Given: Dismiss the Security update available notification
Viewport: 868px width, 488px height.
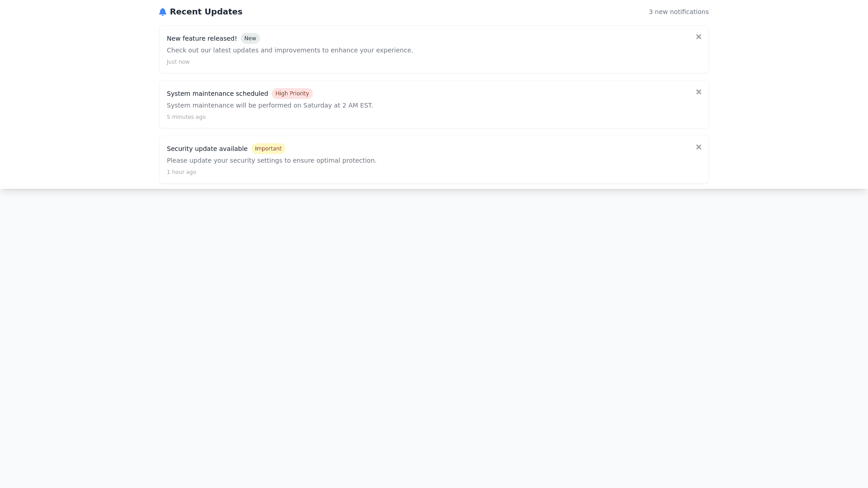Looking at the screenshot, I should click(x=698, y=147).
